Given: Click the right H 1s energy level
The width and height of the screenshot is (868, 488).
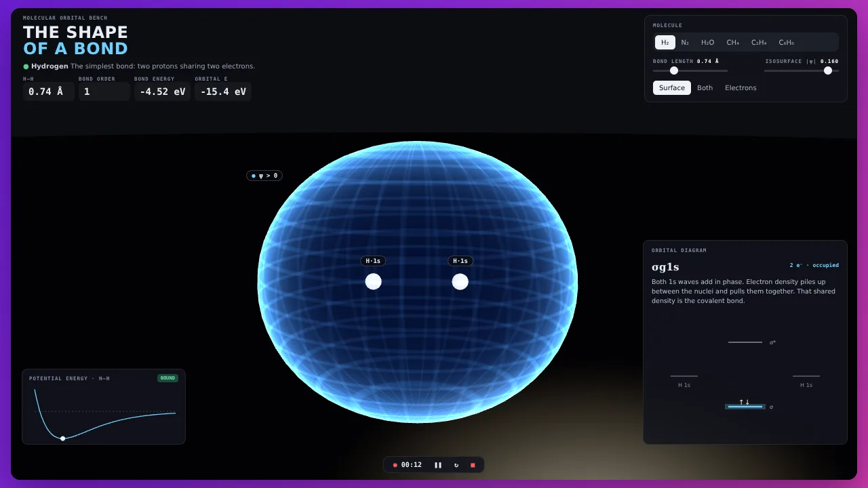Looking at the screenshot, I should [806, 376].
